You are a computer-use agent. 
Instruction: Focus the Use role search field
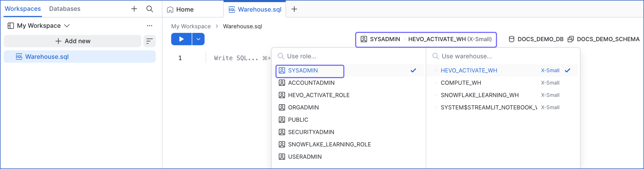(x=349, y=56)
